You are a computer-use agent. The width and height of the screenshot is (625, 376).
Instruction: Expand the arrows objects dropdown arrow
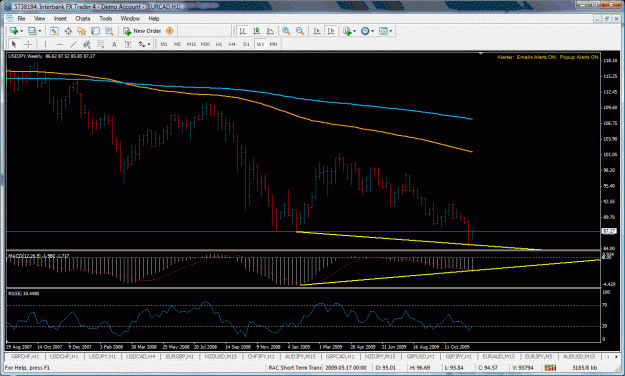[x=149, y=44]
